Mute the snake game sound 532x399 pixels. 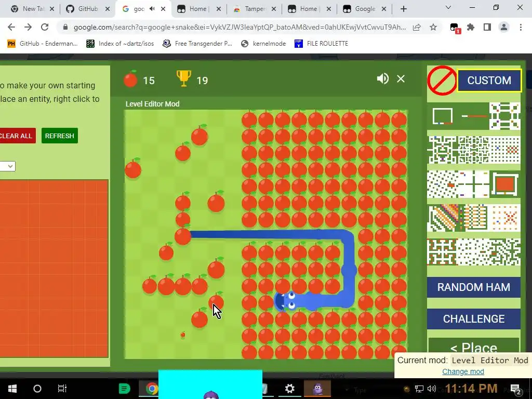click(x=383, y=79)
